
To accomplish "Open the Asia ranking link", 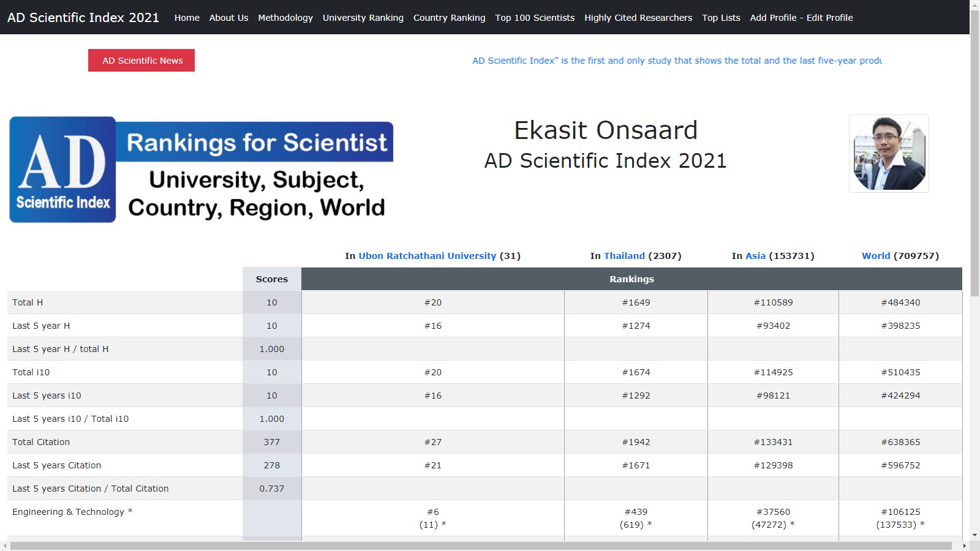I will [x=755, y=256].
